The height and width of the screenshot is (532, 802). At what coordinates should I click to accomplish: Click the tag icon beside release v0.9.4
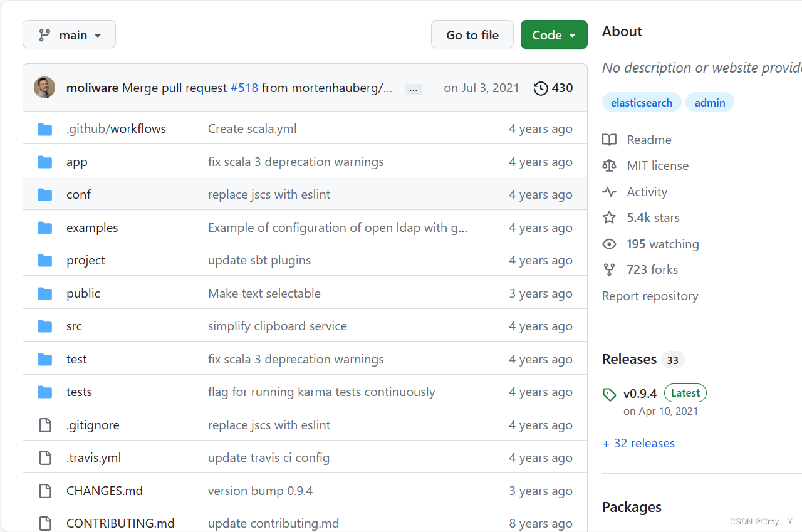610,394
